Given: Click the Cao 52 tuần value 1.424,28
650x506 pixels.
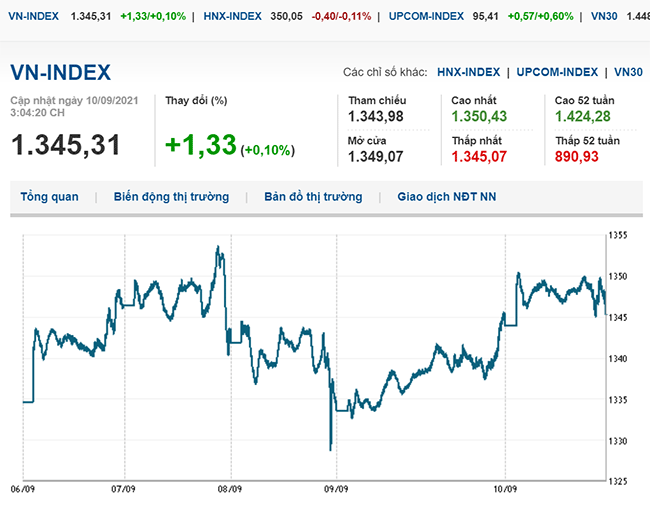Looking at the screenshot, I should [x=584, y=118].
